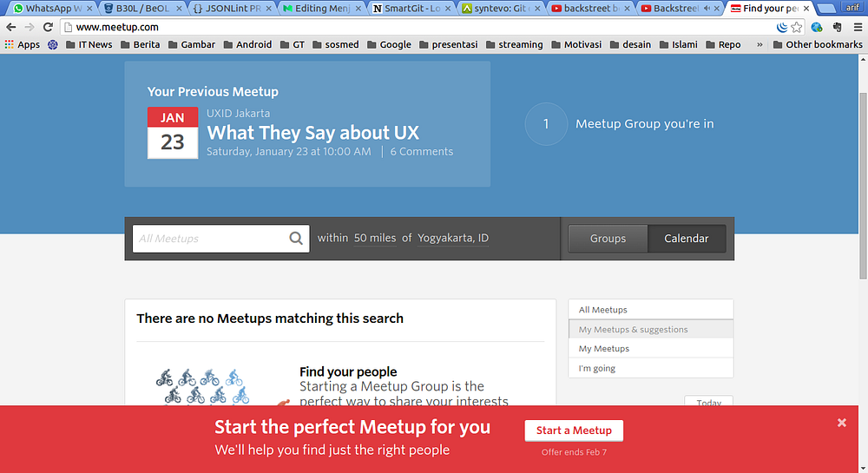Image resolution: width=868 pixels, height=473 pixels.
Task: Click the Evernote extension icon
Action: coord(837,27)
